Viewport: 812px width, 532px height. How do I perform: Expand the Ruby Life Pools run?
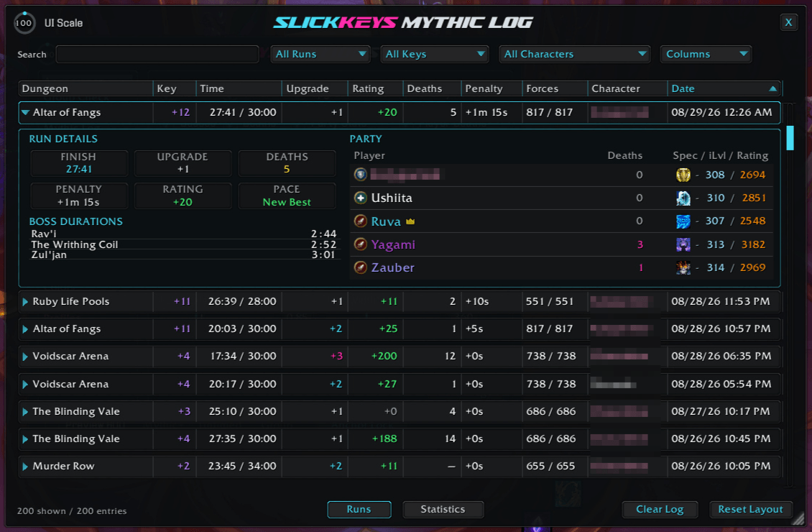[25, 301]
